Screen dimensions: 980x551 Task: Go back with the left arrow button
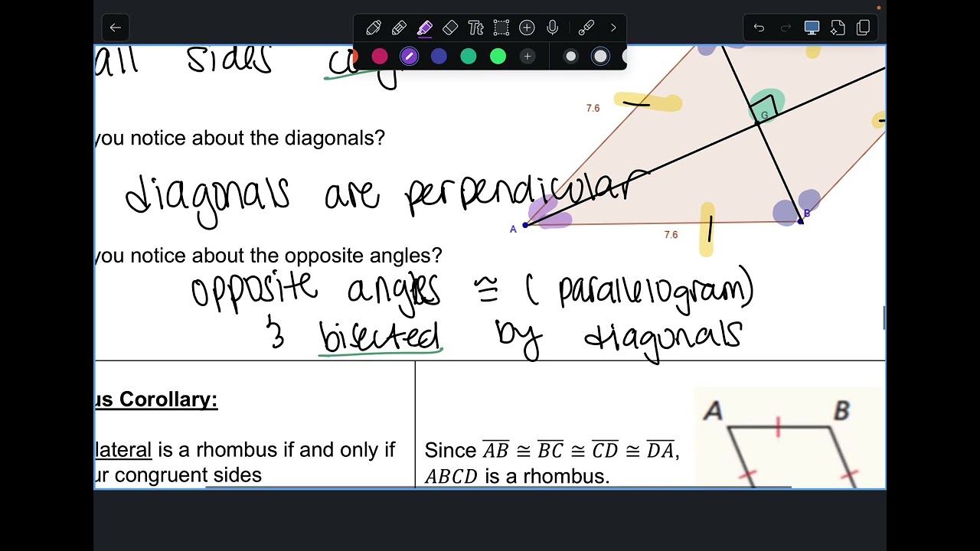[115, 28]
